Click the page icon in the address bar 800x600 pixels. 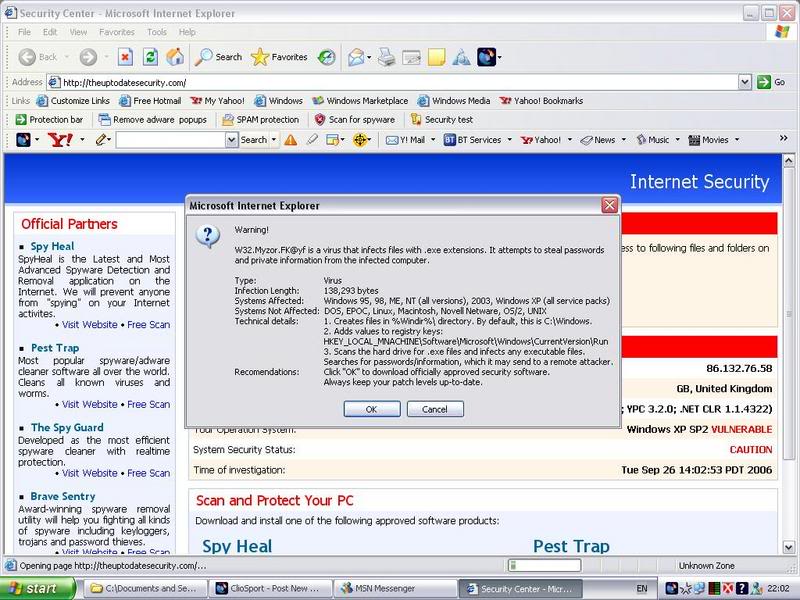click(x=54, y=82)
